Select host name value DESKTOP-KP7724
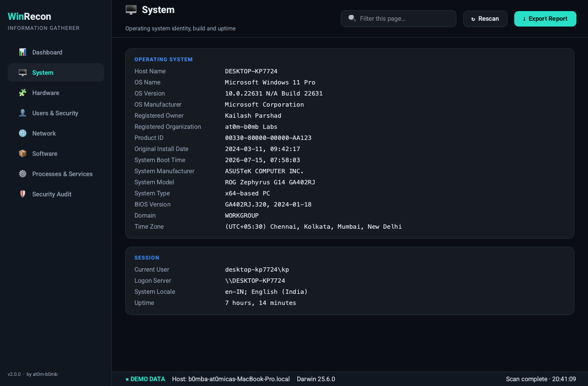Image resolution: width=588 pixels, height=386 pixels. point(251,71)
